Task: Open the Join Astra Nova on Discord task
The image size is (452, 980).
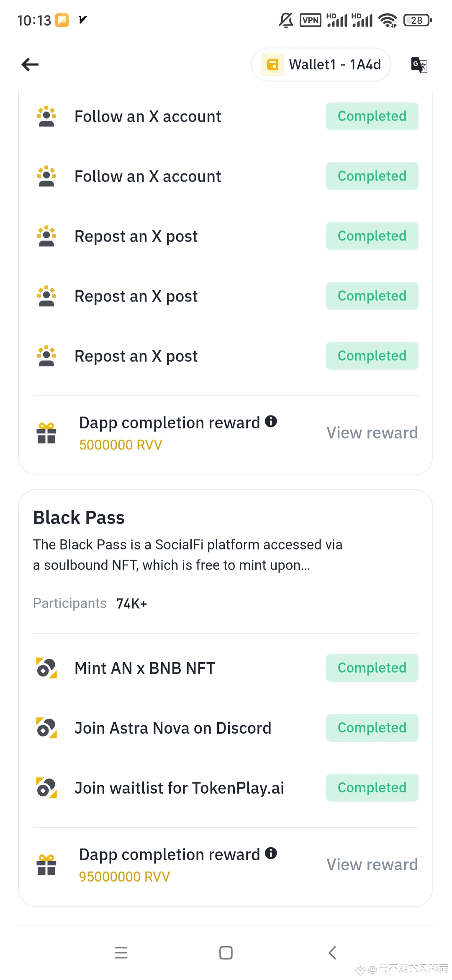Action: pyautogui.click(x=173, y=728)
